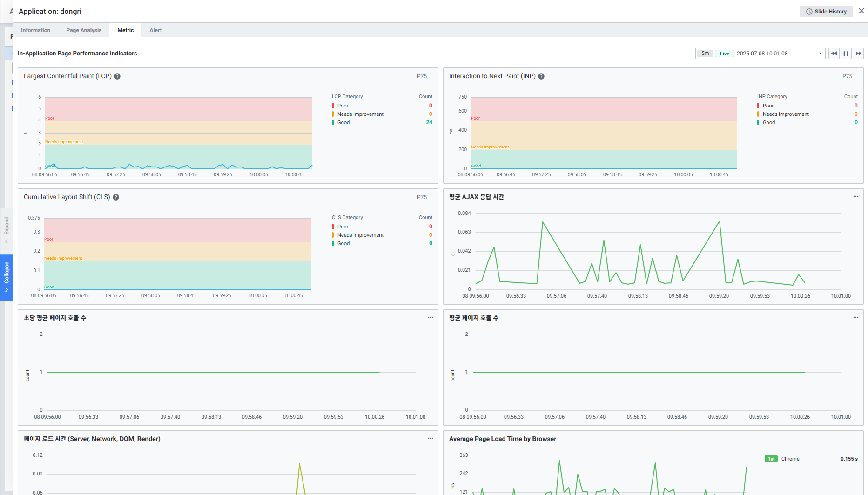This screenshot has width=868, height=495.
Task: Open options menu for 초당 평균 페이지 호출 수
Action: point(430,318)
